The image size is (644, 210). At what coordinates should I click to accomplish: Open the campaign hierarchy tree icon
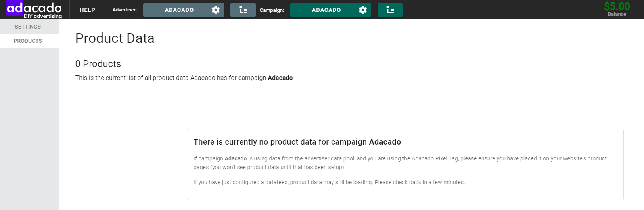390,10
